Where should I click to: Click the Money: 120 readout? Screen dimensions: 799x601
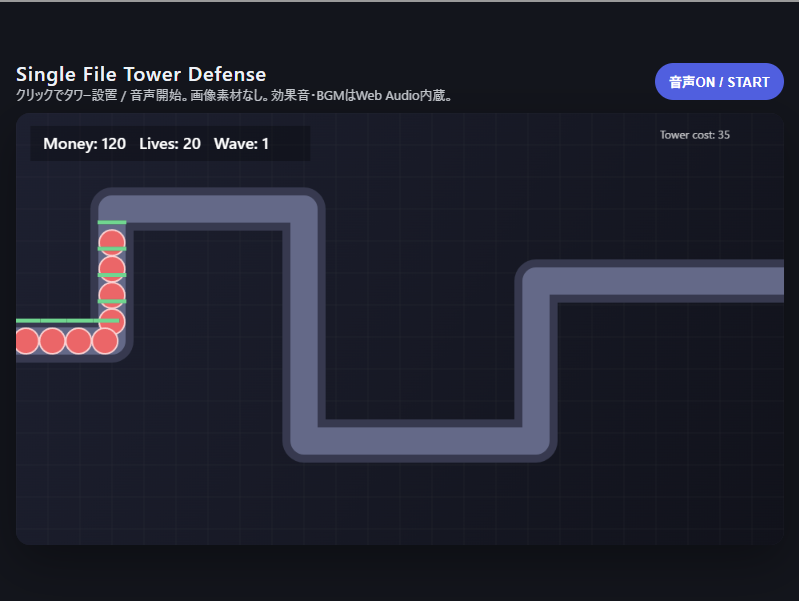pos(85,144)
